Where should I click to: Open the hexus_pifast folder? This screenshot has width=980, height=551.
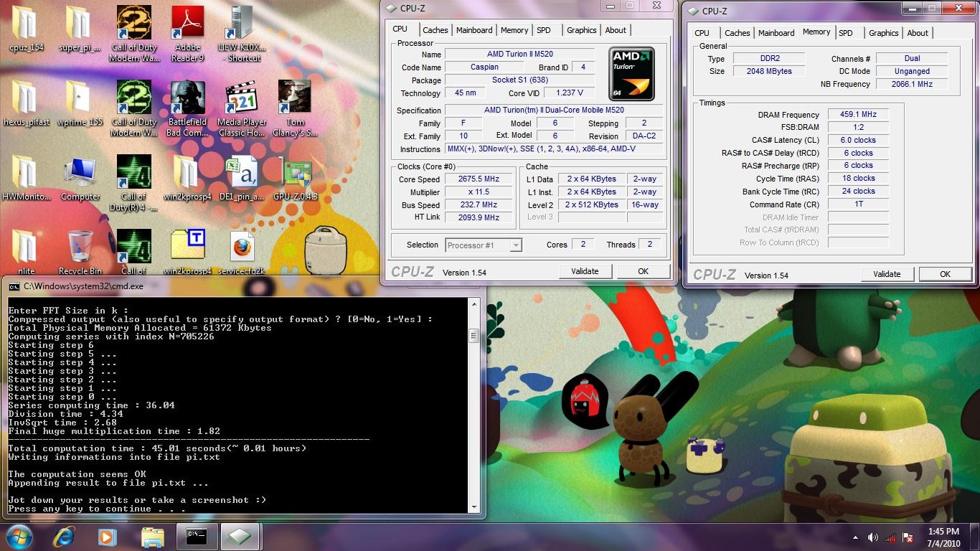[24, 98]
